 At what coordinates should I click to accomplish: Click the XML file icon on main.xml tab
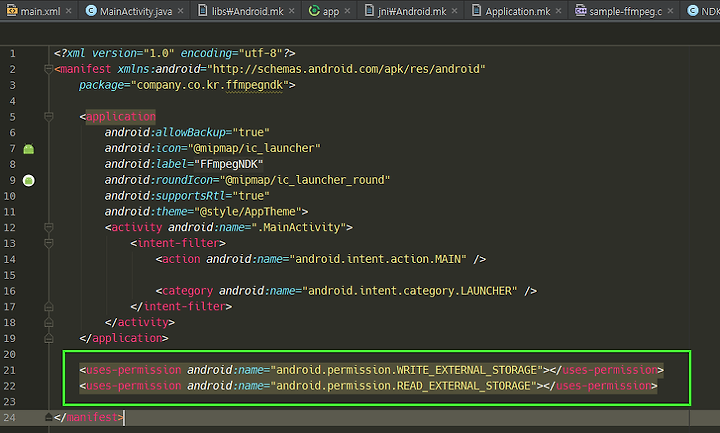pos(11,11)
